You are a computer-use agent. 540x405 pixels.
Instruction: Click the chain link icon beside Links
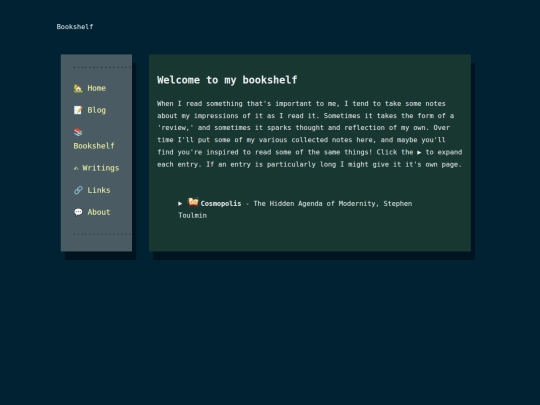coord(78,190)
